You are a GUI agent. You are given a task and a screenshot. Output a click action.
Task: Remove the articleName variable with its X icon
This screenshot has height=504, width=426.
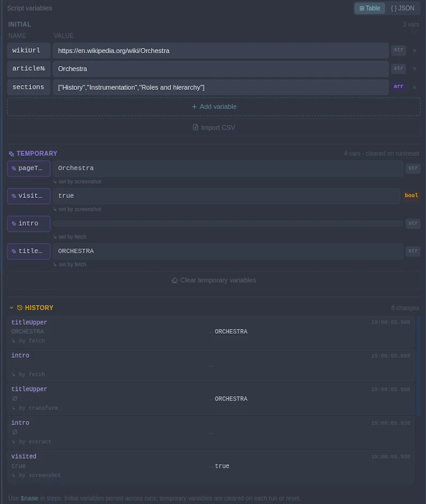coord(414,69)
